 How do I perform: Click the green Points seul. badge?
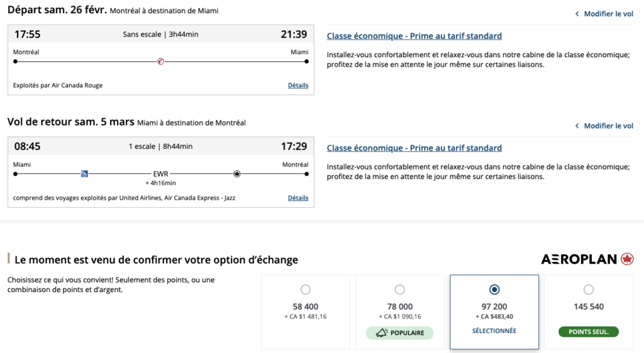coord(589,332)
